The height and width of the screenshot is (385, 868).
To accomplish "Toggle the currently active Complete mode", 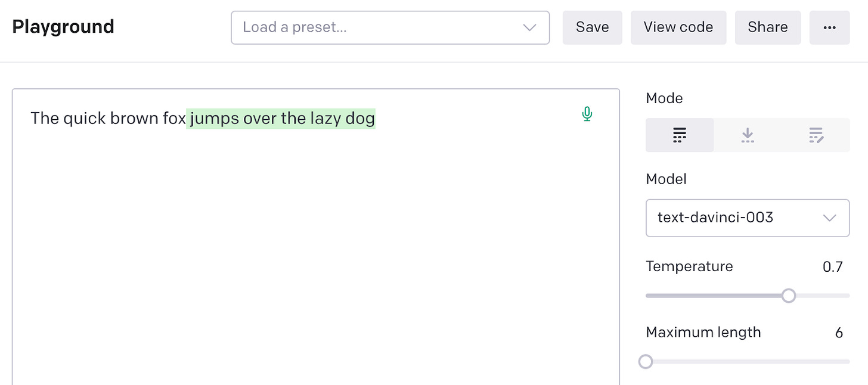I will coord(680,135).
